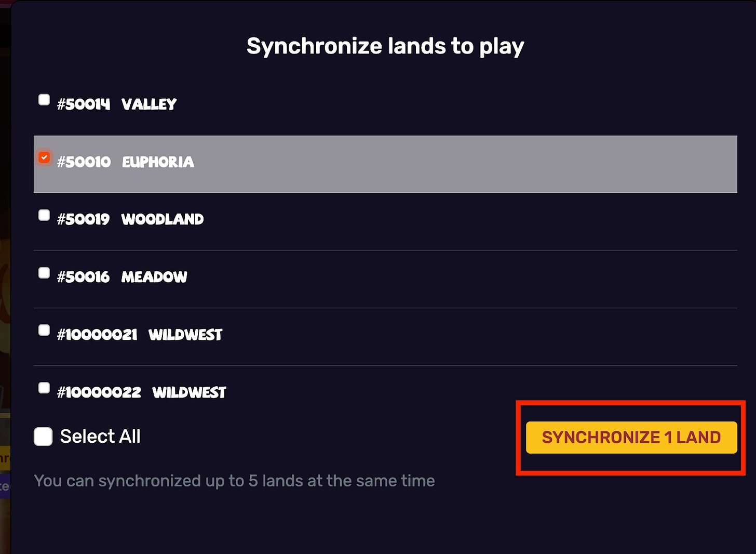The image size is (756, 554).
Task: Click the #10000022 land ID
Action: tap(99, 392)
